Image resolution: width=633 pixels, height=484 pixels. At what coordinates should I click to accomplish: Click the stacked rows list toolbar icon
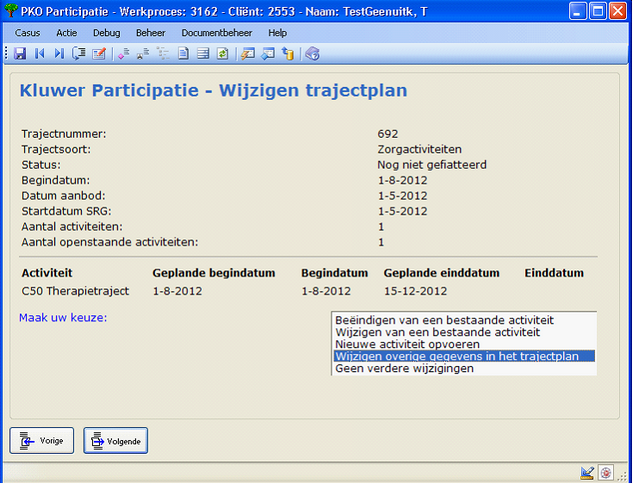(x=203, y=54)
